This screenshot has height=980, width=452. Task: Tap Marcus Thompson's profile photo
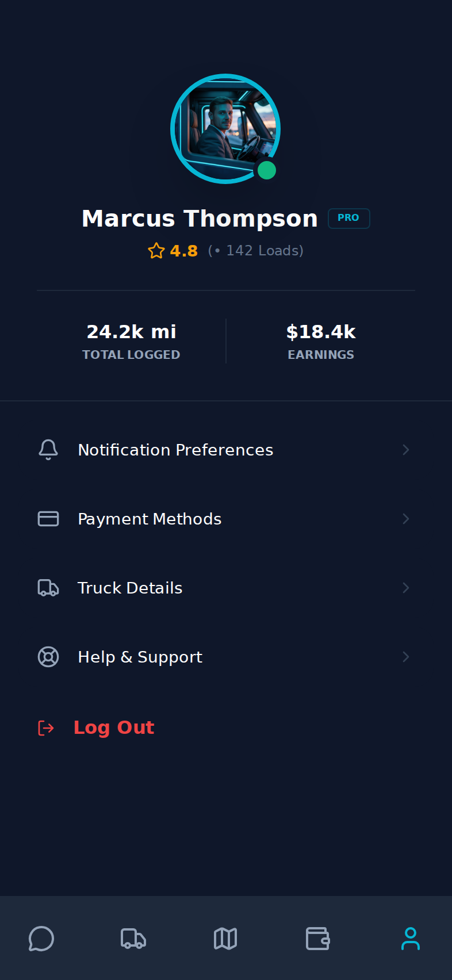225,129
